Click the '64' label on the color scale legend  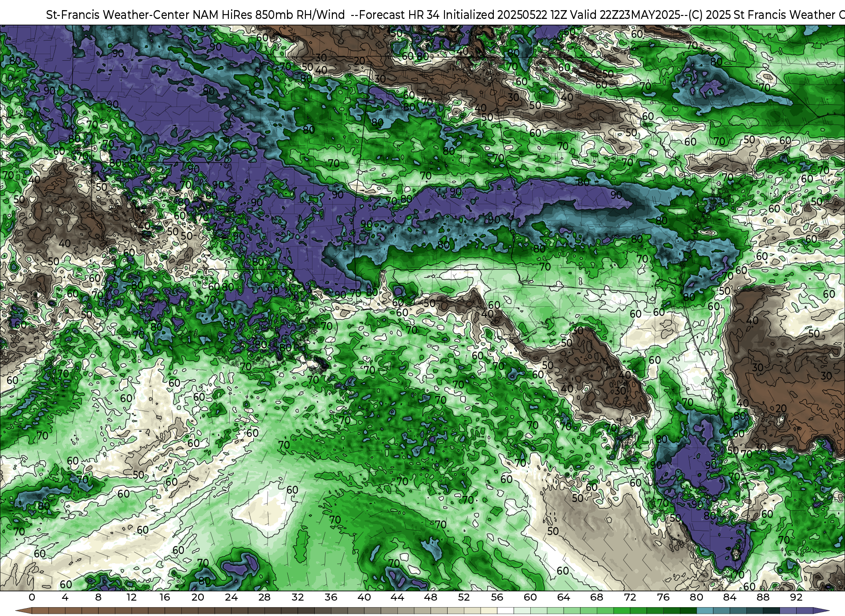point(563,597)
